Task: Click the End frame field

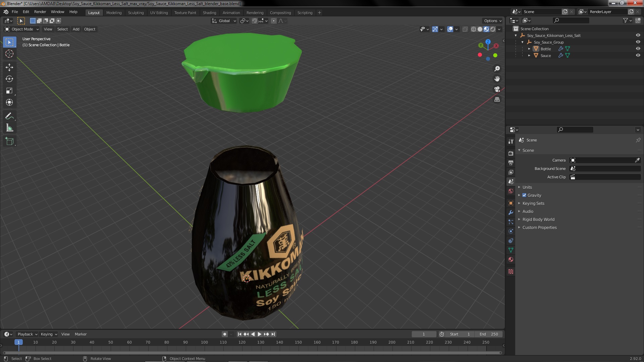Action: tap(489, 334)
